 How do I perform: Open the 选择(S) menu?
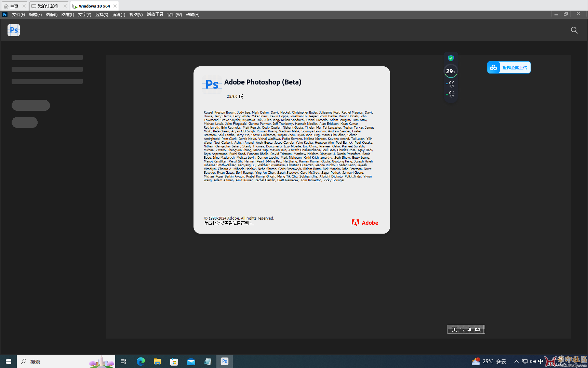pyautogui.click(x=102, y=15)
